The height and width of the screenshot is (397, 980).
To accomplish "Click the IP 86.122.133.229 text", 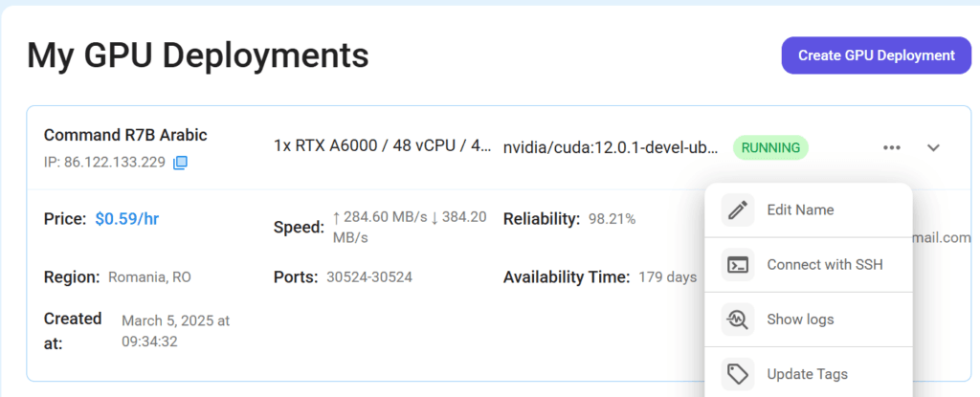I will click(104, 164).
